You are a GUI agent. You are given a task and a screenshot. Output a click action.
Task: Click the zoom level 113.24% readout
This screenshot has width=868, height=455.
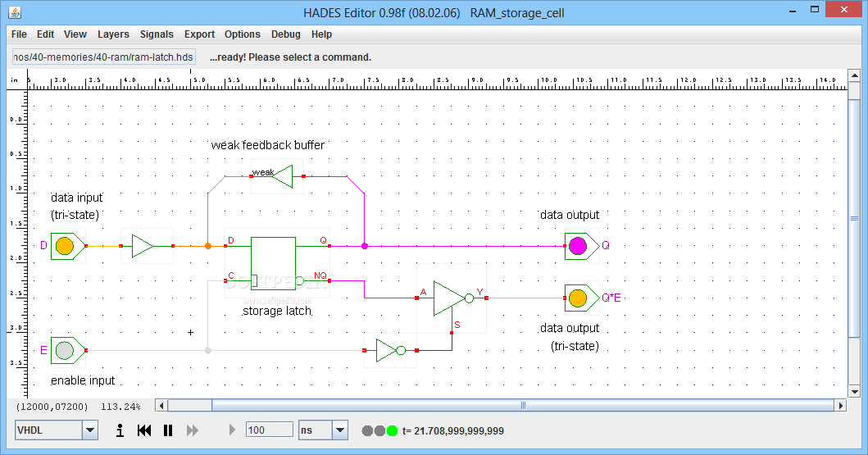coord(120,407)
